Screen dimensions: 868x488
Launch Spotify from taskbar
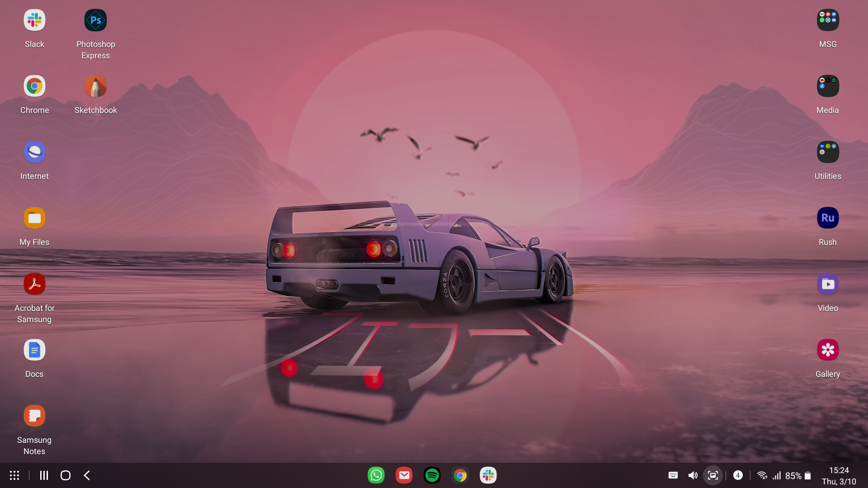pyautogui.click(x=432, y=475)
